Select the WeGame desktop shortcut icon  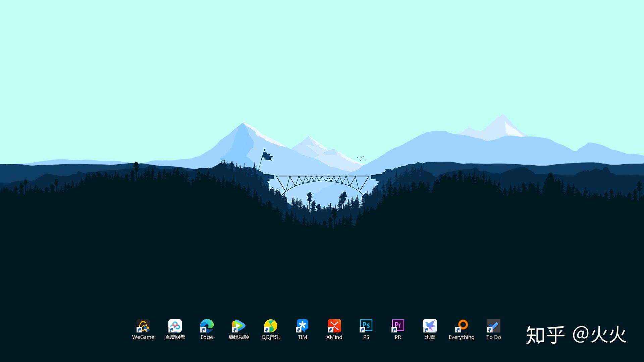coord(143,326)
